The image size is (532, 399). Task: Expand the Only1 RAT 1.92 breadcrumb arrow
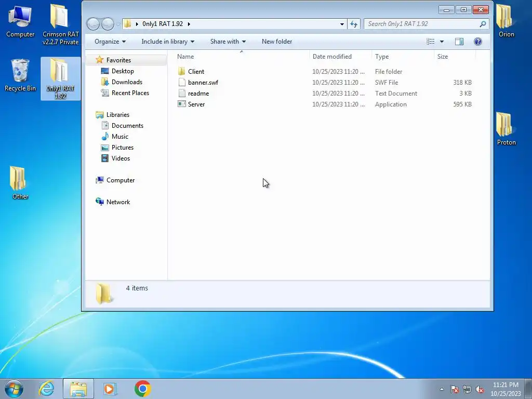pyautogui.click(x=189, y=24)
